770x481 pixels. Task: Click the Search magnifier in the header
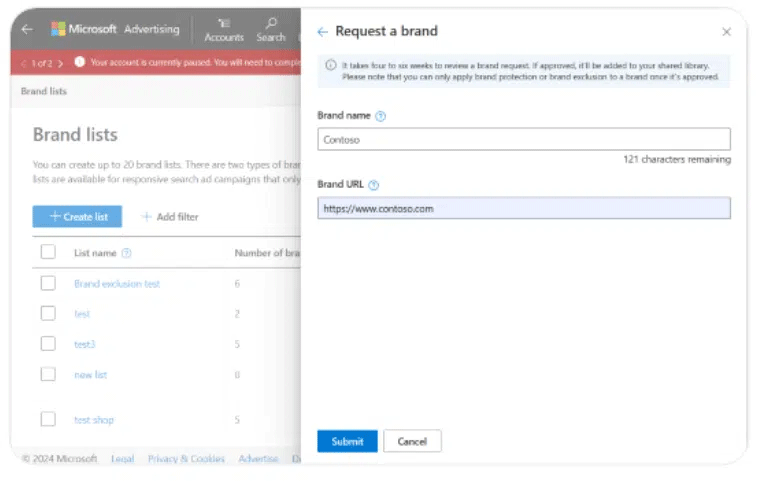(270, 25)
